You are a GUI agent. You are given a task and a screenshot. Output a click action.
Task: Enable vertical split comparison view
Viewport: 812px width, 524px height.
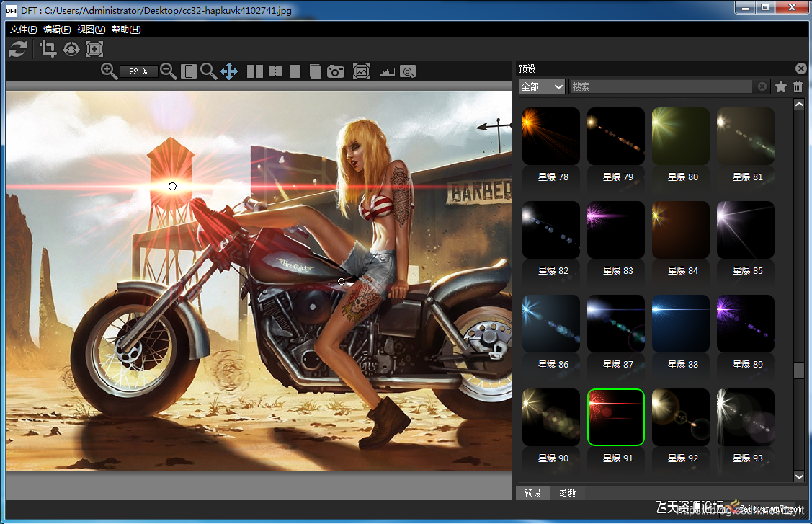275,71
